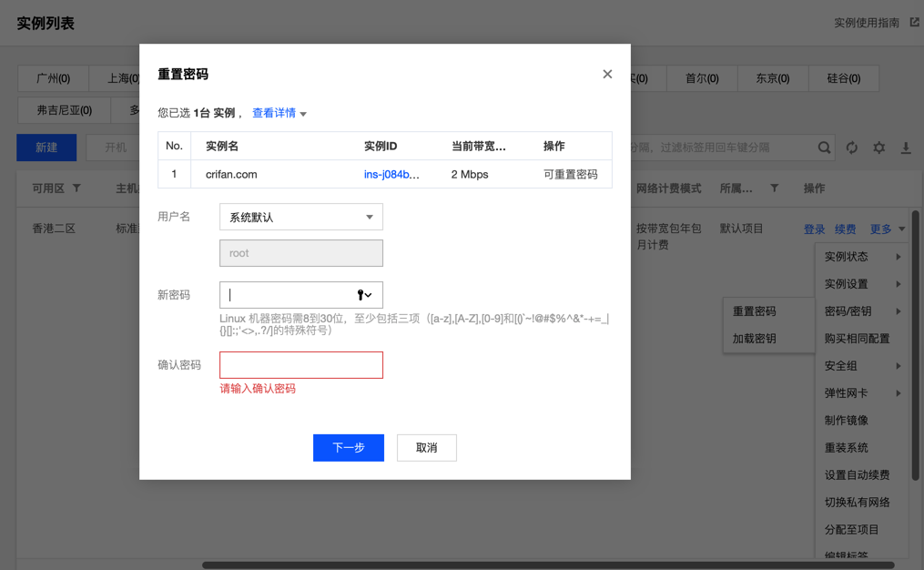Image resolution: width=924 pixels, height=570 pixels.
Task: Expand 密码/密钥 submenu
Action: [863, 311]
